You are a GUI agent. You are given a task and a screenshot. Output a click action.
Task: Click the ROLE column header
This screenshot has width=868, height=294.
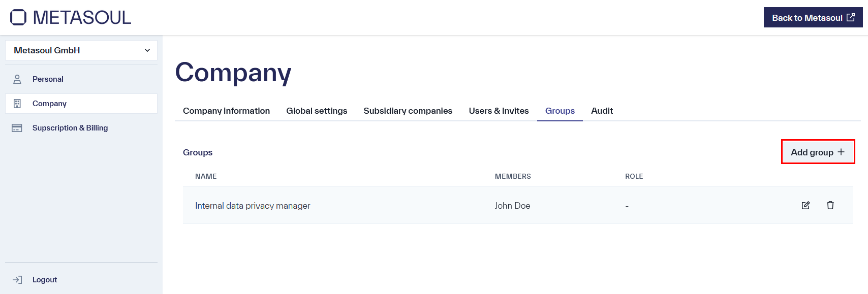click(x=634, y=176)
